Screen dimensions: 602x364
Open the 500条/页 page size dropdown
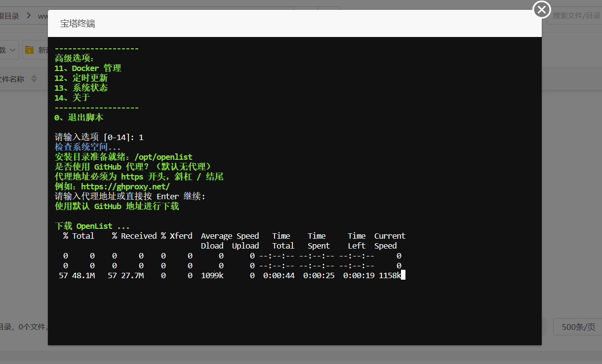(x=578, y=327)
